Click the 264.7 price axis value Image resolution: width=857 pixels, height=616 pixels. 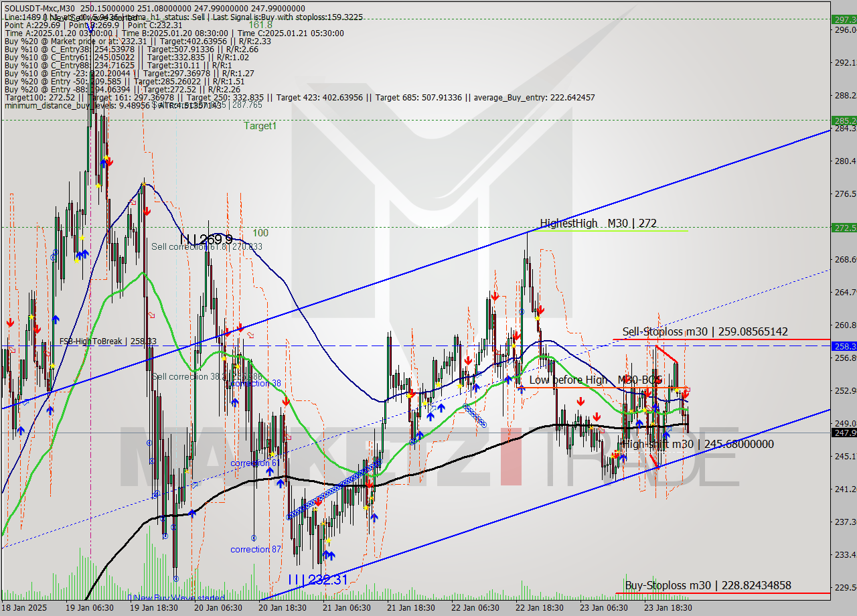[x=844, y=292]
